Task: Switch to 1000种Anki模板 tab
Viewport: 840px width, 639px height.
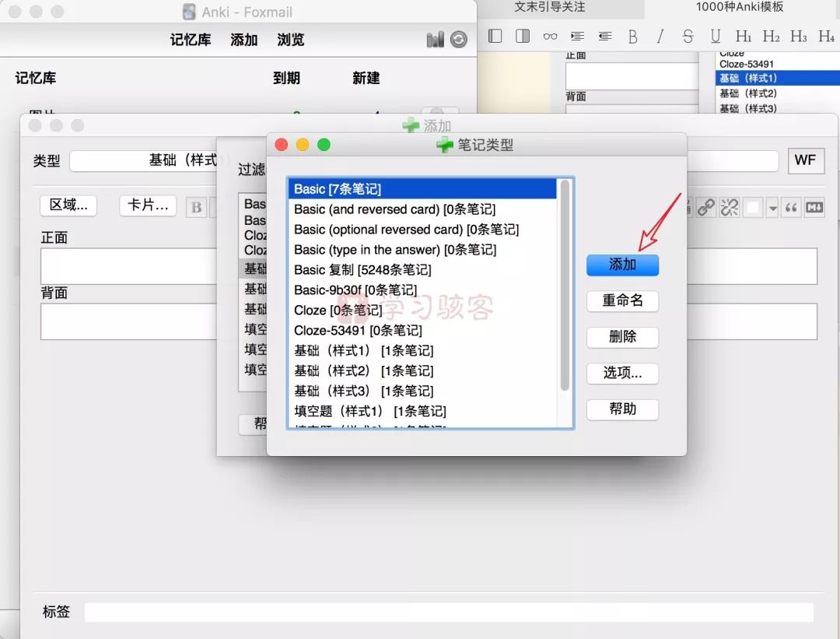Action: [x=740, y=7]
